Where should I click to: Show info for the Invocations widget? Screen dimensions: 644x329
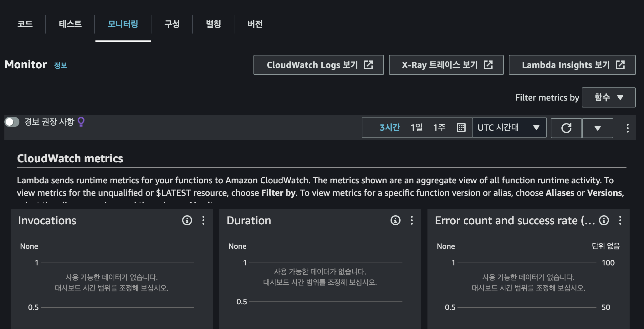pos(187,220)
